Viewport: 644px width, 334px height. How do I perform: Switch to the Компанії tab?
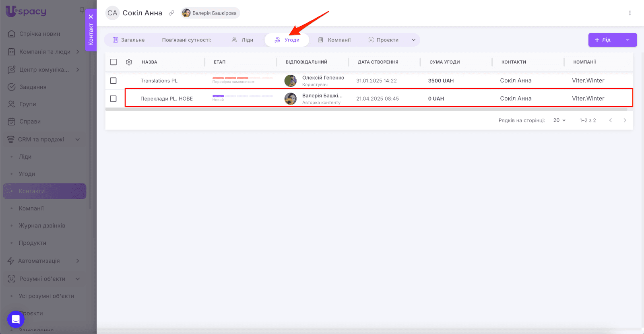[x=334, y=40]
